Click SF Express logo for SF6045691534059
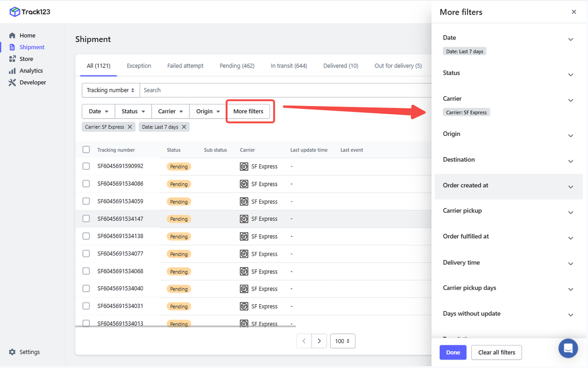Viewport: 588px width, 368px height. pyautogui.click(x=244, y=201)
